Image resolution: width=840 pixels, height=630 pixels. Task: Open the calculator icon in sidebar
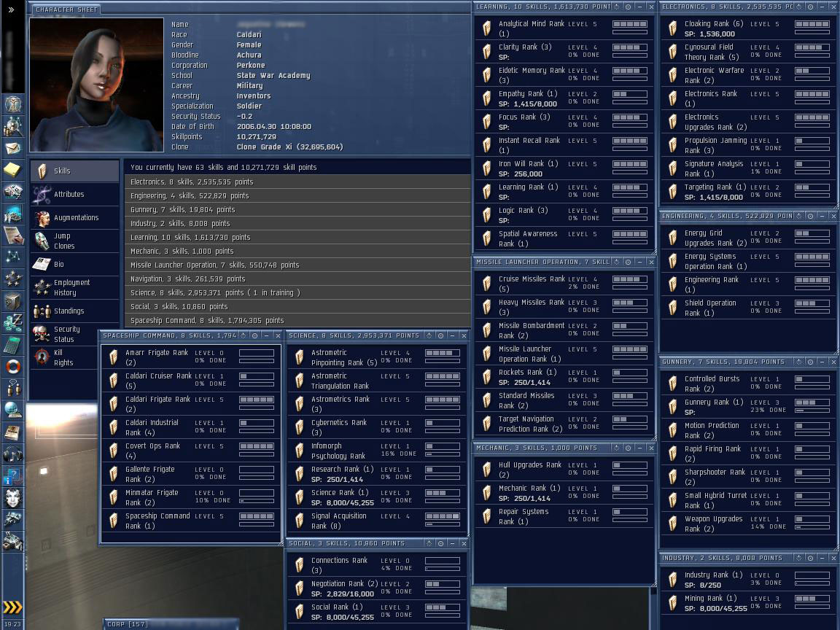(x=13, y=346)
